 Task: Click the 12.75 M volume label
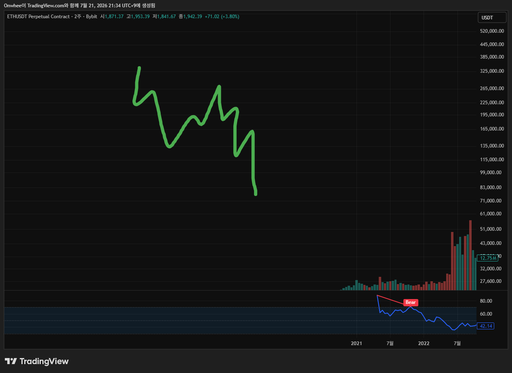tap(487, 258)
